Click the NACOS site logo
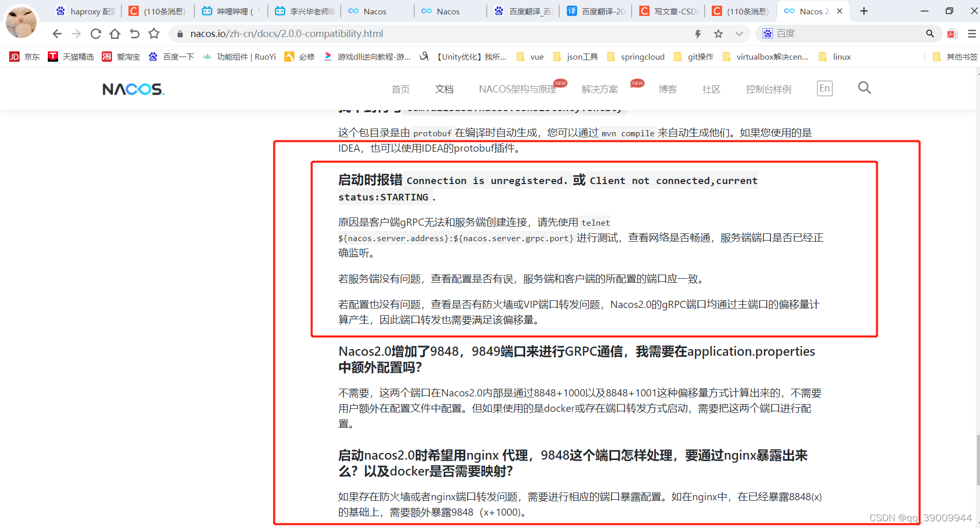The image size is (980, 528). (x=133, y=88)
